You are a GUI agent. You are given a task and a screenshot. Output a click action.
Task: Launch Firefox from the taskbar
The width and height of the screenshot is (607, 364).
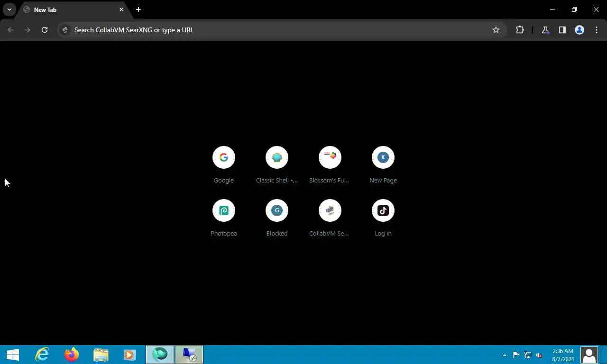point(72,355)
